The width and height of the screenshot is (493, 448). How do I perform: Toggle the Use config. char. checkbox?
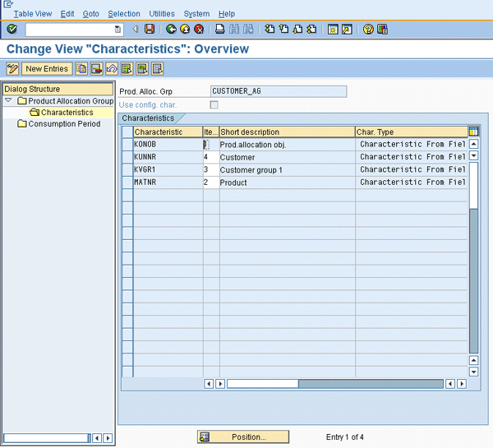coord(214,105)
